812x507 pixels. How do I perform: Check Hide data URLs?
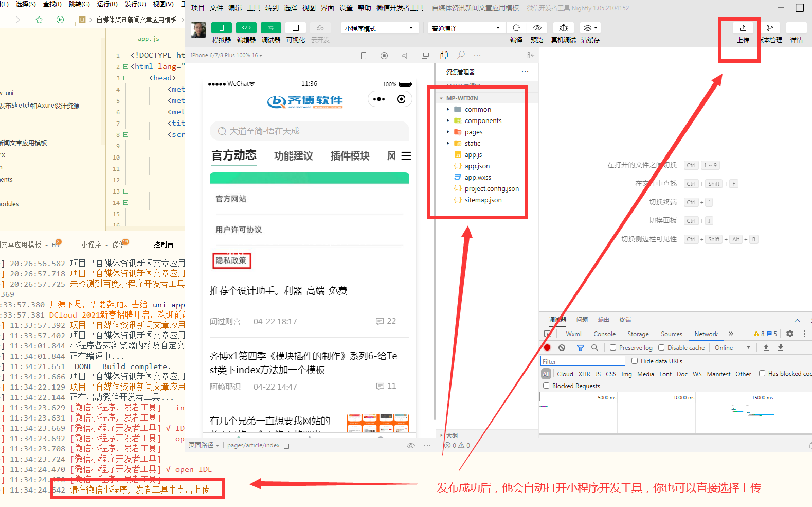point(635,361)
